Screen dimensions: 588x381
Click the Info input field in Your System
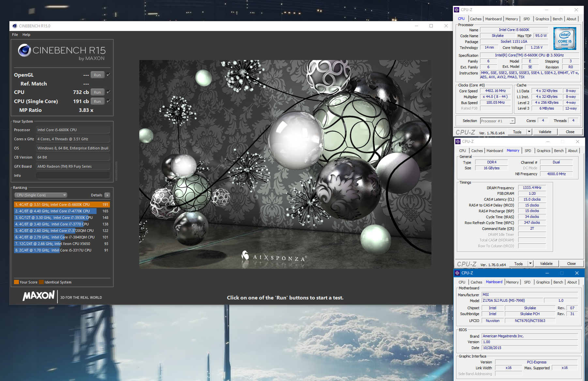point(73,175)
